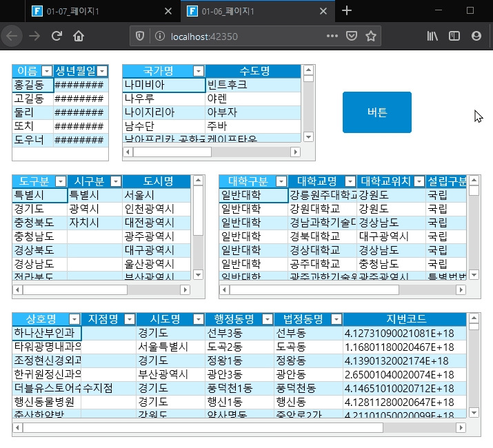Open the page actions three-dot menu
Image resolution: width=493 pixels, height=448 pixels.
(332, 36)
